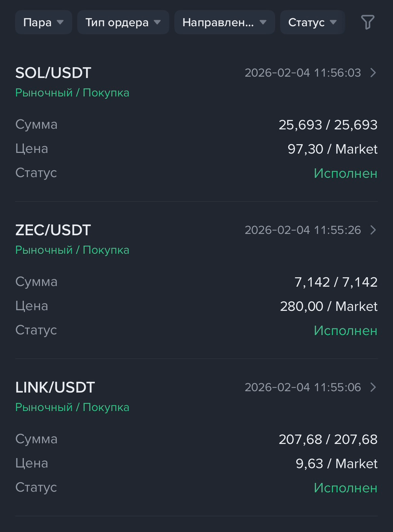Select the LINK/USDT pair title
Viewport: 393px width, 532px height.
point(55,387)
